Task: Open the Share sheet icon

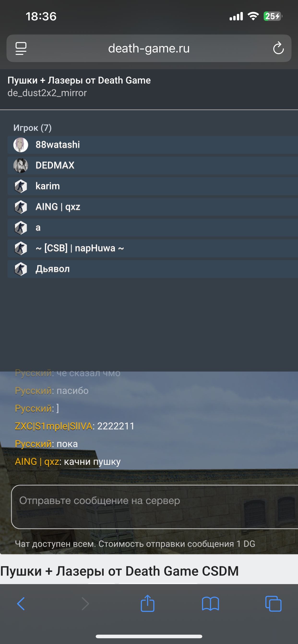Action: [x=148, y=603]
